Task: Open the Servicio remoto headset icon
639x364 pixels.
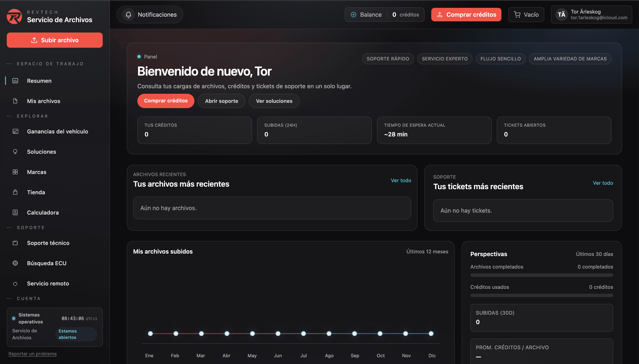Action: pos(15,283)
